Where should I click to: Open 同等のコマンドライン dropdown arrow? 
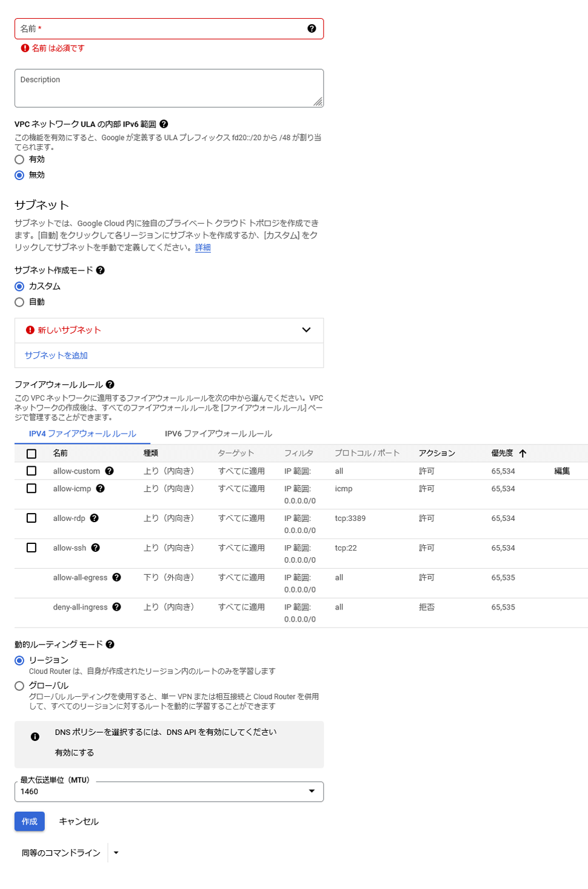click(x=116, y=853)
